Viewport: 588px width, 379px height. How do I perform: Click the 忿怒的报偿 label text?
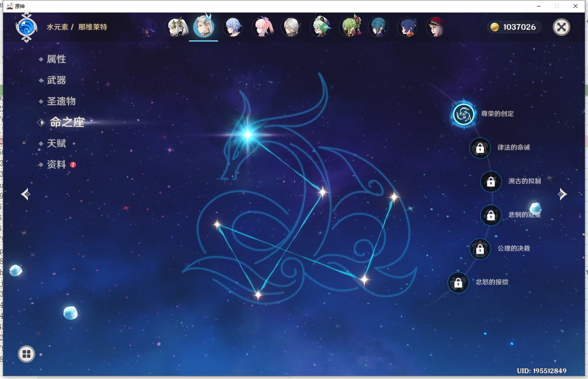point(492,282)
